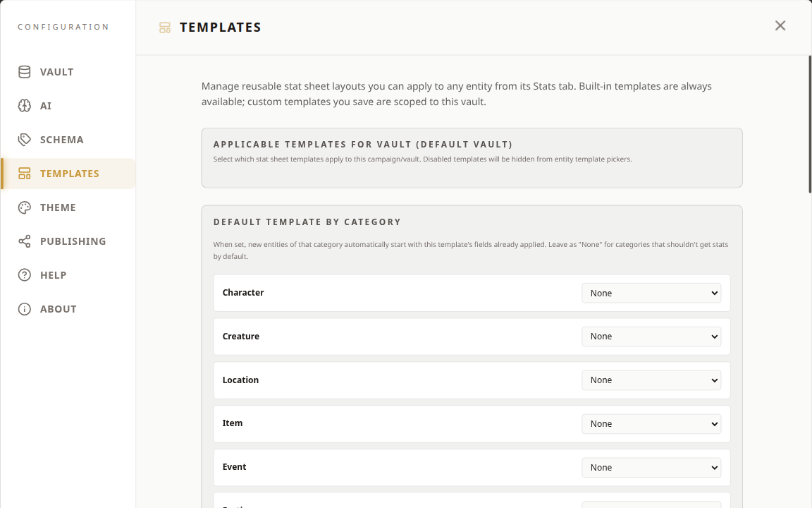Open the Location default template dropdown
812x508 pixels.
click(651, 380)
